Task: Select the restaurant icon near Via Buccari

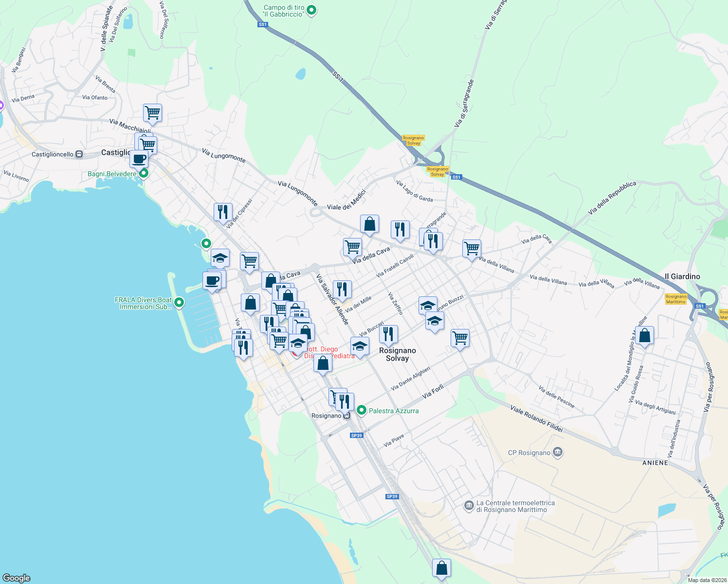Action: tap(389, 334)
